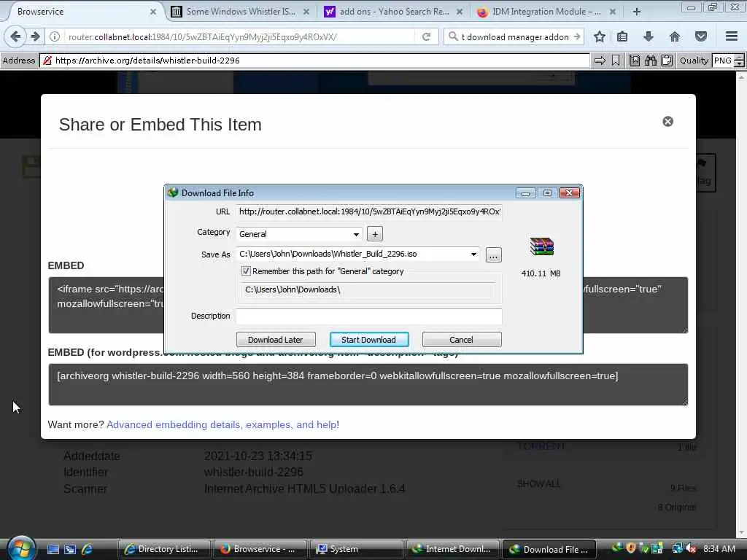Image resolution: width=747 pixels, height=560 pixels.
Task: Open System window from the taskbar
Action: tap(356, 549)
